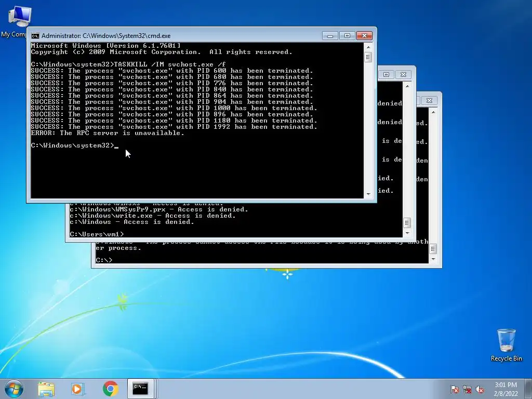The height and width of the screenshot is (399, 532).
Task: Click the TASKKILL /IM svchost.exe /f command line
Action: click(128, 64)
